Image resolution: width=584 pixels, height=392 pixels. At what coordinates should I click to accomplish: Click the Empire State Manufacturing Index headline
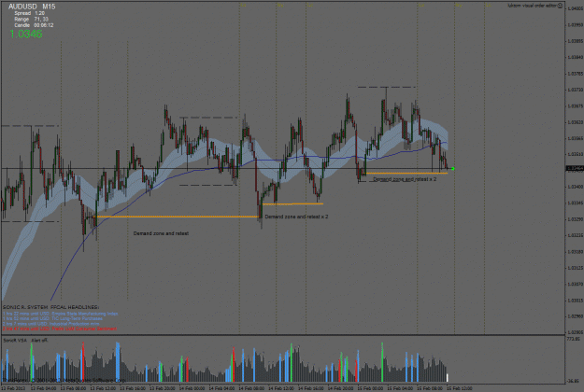click(61, 314)
